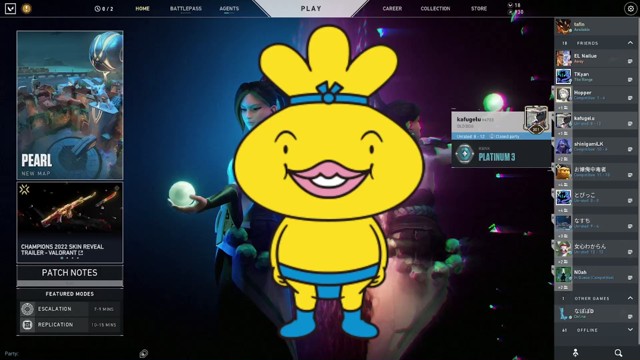
Task: Open the Pearl new map card
Action: pyautogui.click(x=70, y=105)
